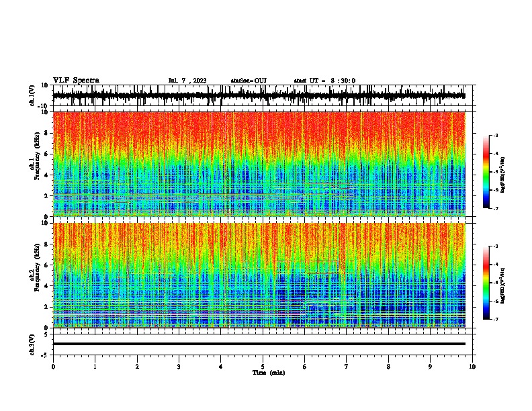Screen dimensions: 532x411
Task: Click the time axis tick label "0"
Action: pos(53,367)
